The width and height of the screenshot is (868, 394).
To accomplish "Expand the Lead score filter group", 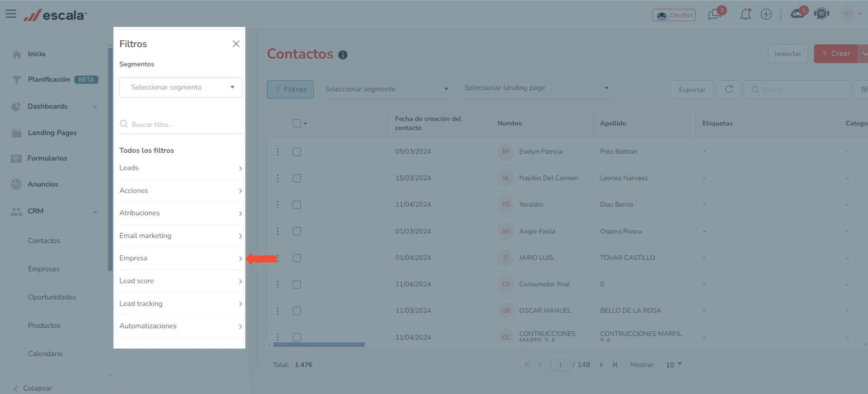I will 180,281.
